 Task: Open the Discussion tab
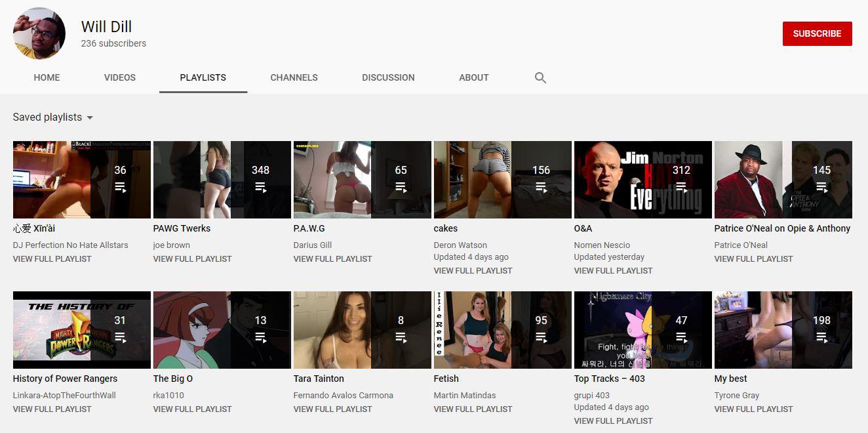click(388, 77)
